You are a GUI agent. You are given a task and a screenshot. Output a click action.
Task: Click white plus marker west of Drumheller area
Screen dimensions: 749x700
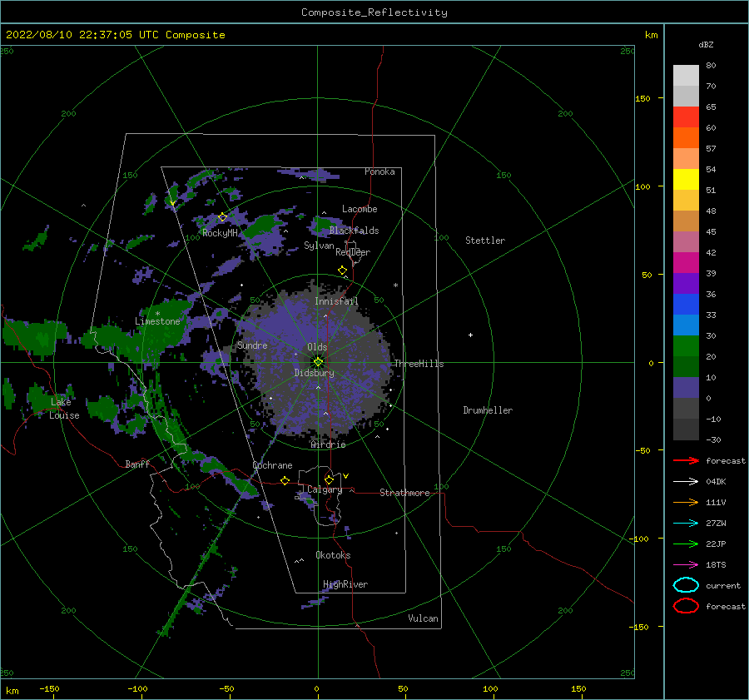[470, 335]
